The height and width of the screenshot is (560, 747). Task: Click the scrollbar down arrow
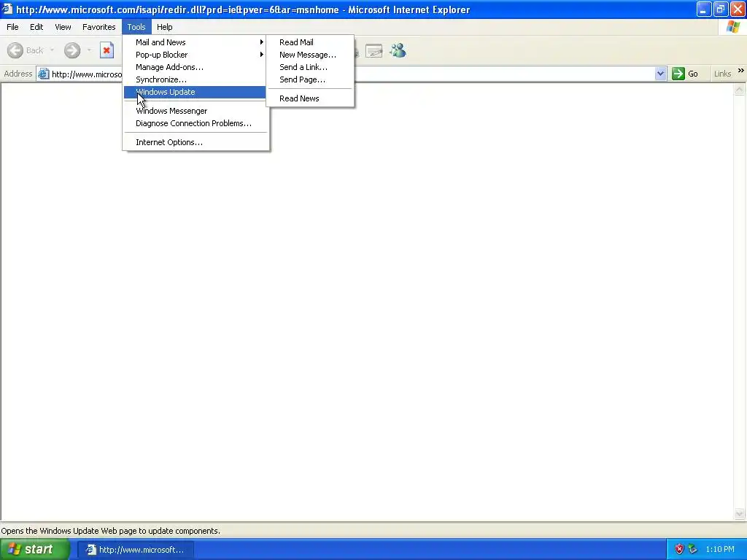point(740,514)
